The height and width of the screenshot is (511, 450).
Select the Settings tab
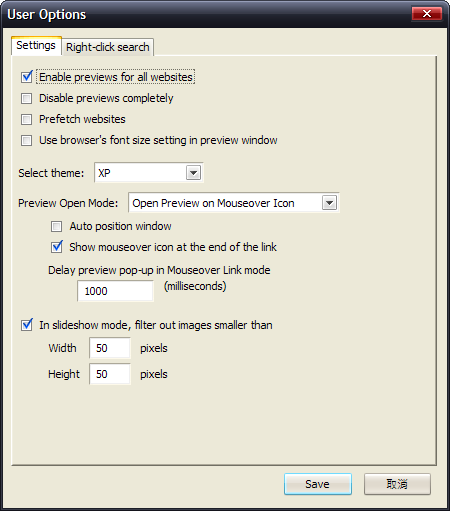coord(36,45)
